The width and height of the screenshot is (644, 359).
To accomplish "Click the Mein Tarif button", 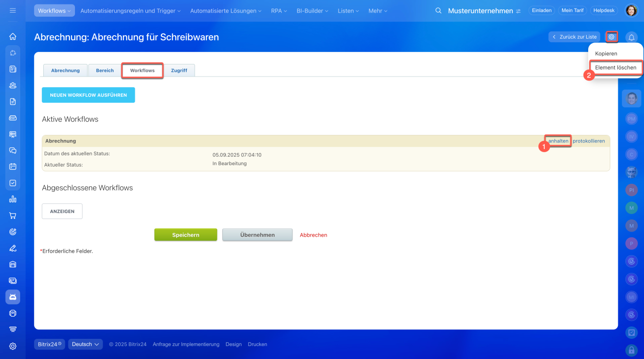I will 572,11.
